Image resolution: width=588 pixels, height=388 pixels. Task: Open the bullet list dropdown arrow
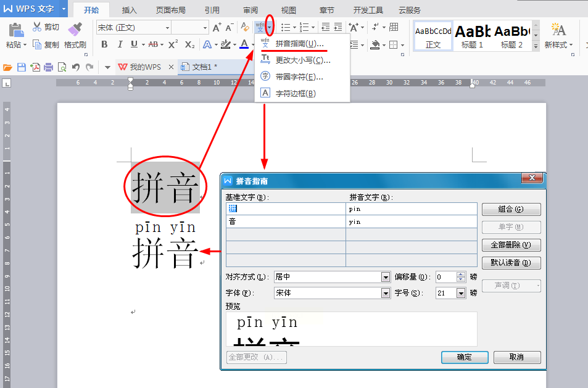[x=294, y=27]
